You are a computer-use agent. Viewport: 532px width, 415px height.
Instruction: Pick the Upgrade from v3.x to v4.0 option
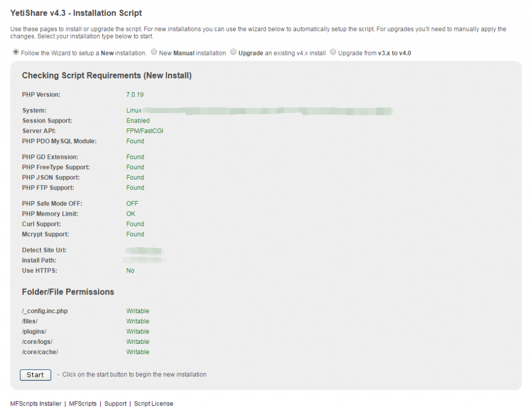click(x=333, y=52)
